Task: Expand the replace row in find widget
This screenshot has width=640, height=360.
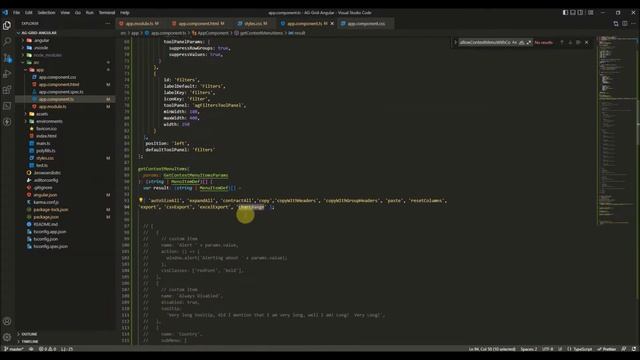Action: tap(456, 42)
